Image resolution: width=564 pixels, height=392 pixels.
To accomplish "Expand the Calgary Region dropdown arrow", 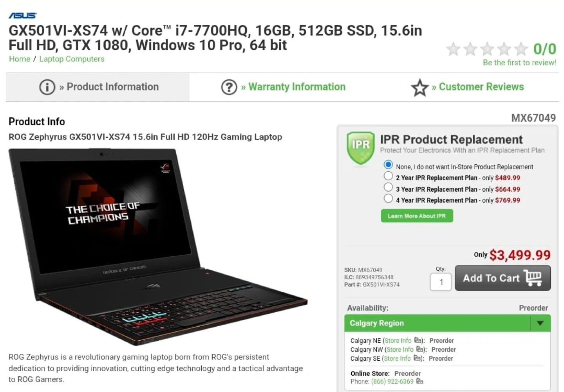I will (x=540, y=323).
